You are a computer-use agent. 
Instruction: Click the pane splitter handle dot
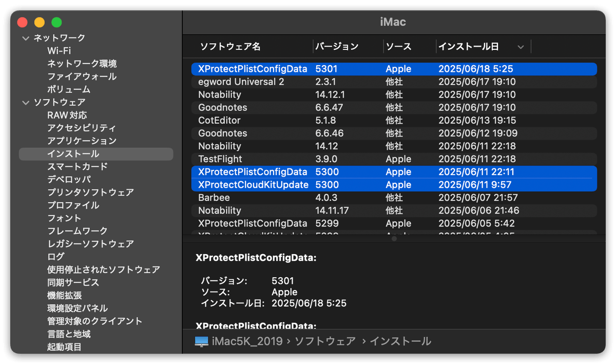394,239
